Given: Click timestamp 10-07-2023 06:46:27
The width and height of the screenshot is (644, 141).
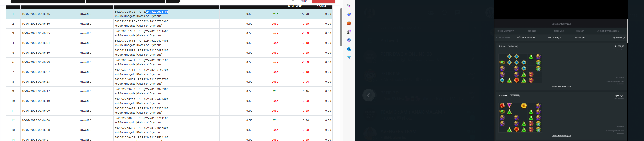Looking at the screenshot, I should 36,72.
